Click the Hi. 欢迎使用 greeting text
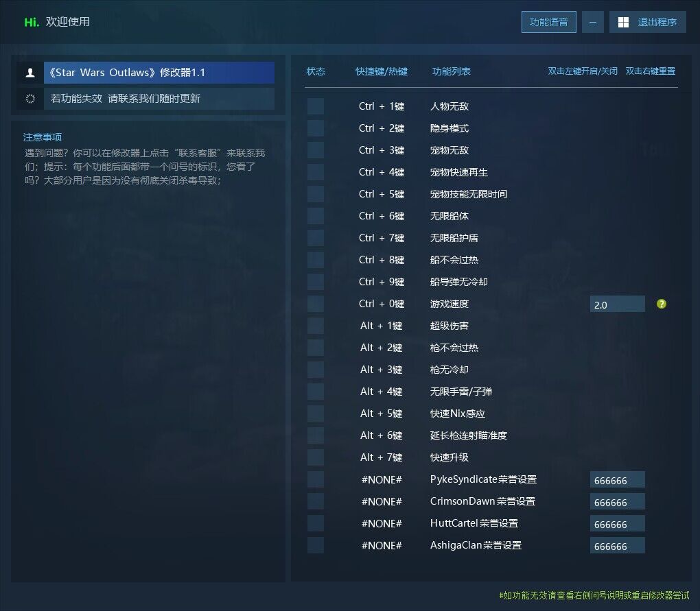 (57, 22)
